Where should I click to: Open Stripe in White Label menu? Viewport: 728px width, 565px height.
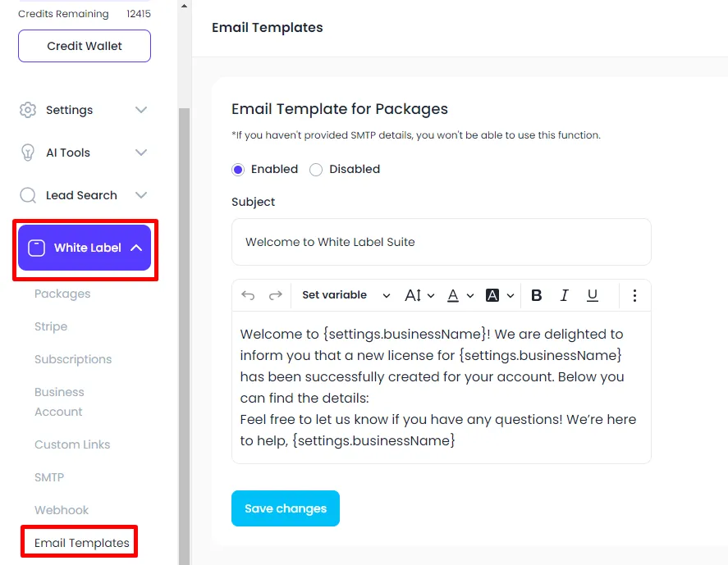click(51, 326)
